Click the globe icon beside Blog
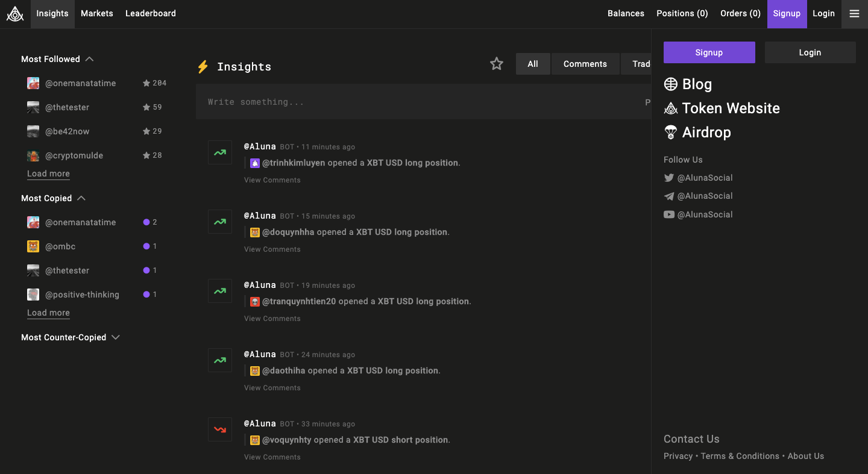This screenshot has width=868, height=474. tap(671, 84)
